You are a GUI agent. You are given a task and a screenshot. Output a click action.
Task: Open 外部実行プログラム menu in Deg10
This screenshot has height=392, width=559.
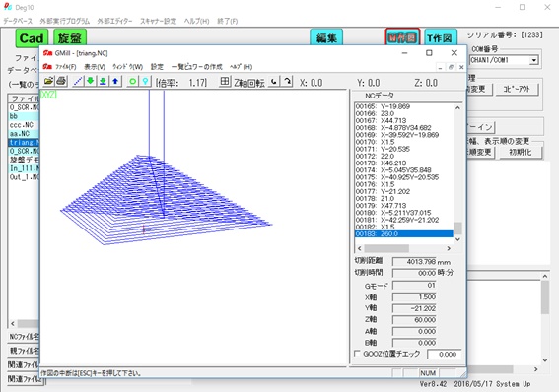pos(64,21)
